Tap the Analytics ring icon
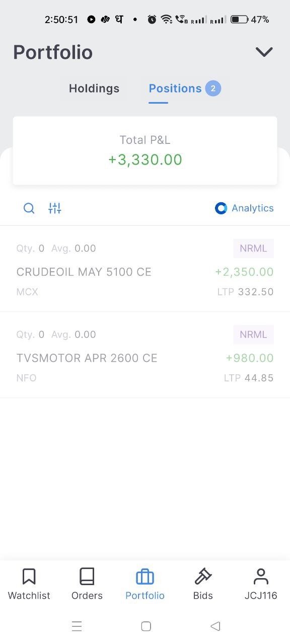This screenshot has width=290, height=644. (221, 208)
